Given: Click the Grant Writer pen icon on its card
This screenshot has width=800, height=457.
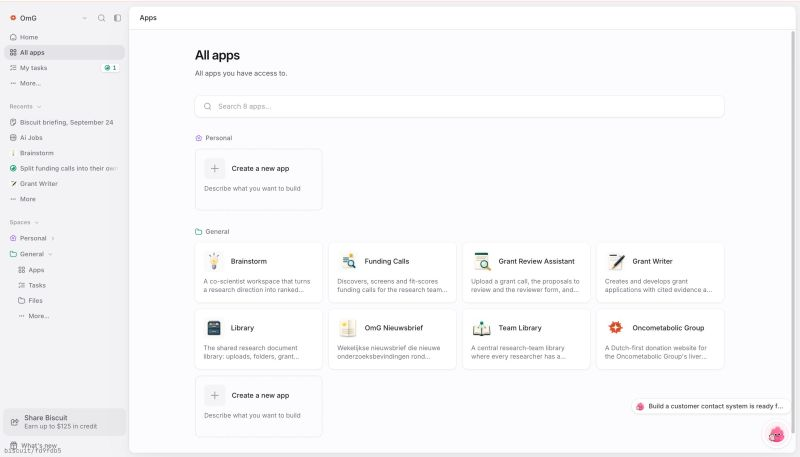Looking at the screenshot, I should (x=616, y=261).
